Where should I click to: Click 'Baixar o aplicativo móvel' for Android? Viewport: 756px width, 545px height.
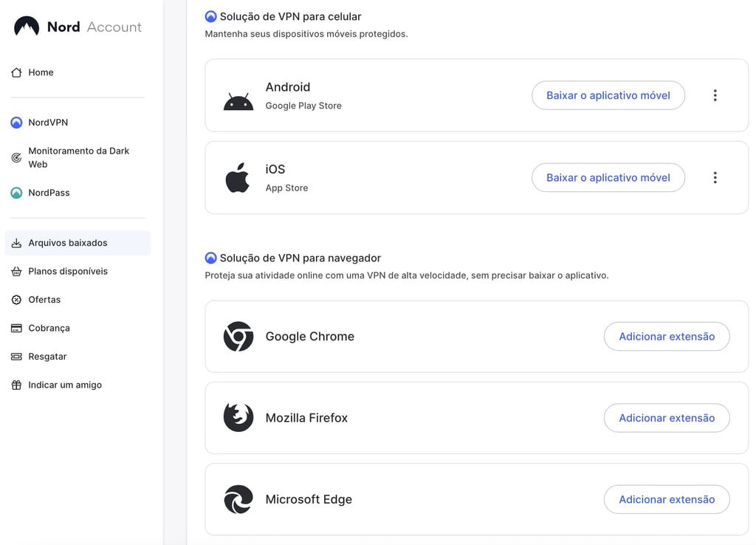pyautogui.click(x=608, y=95)
